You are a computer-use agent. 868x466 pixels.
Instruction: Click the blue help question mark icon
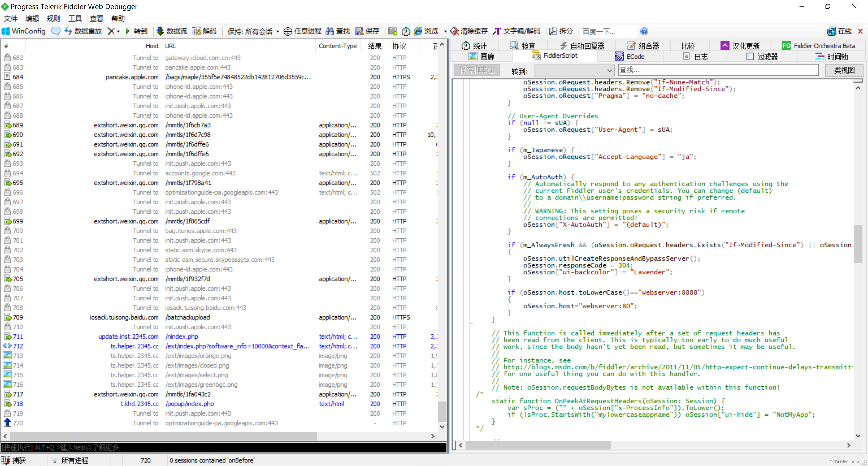pos(644,31)
